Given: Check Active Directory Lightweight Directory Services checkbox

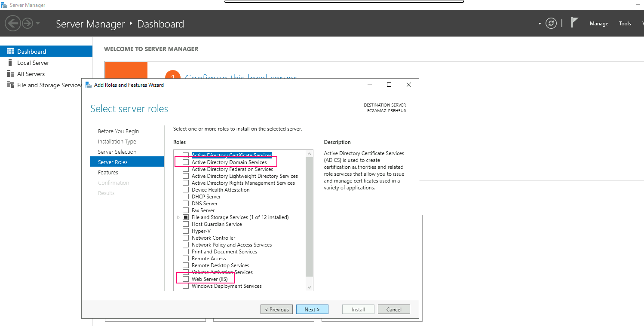Looking at the screenshot, I should pyautogui.click(x=186, y=176).
